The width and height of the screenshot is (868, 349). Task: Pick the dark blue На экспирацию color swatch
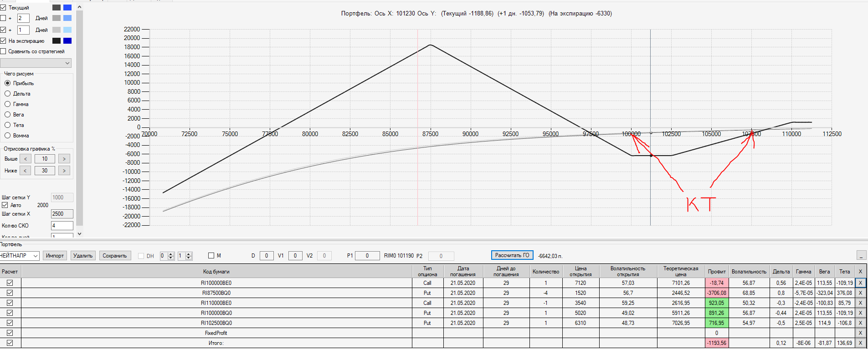pyautogui.click(x=67, y=41)
